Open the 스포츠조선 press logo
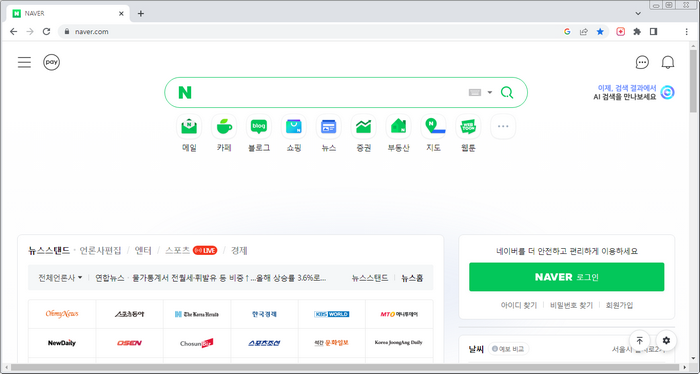 [x=264, y=343]
